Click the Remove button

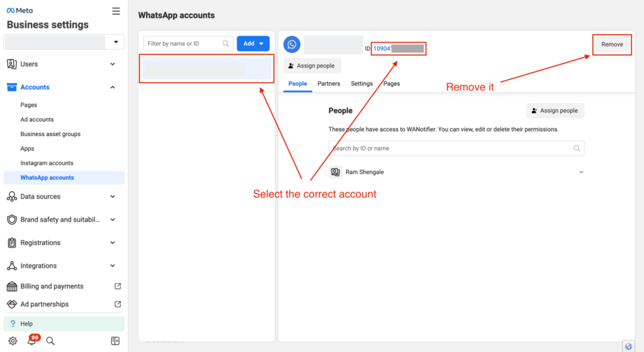[612, 45]
